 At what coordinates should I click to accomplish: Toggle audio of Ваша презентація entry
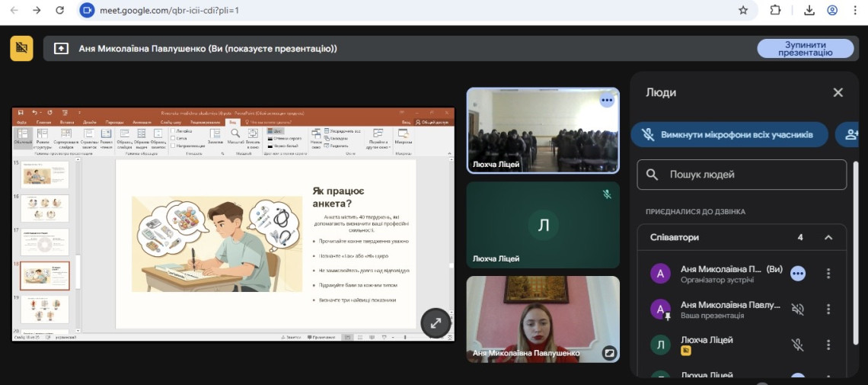797,309
